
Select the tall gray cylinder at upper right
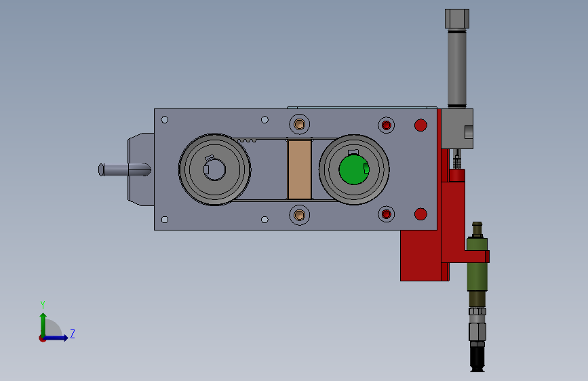[x=456, y=68]
